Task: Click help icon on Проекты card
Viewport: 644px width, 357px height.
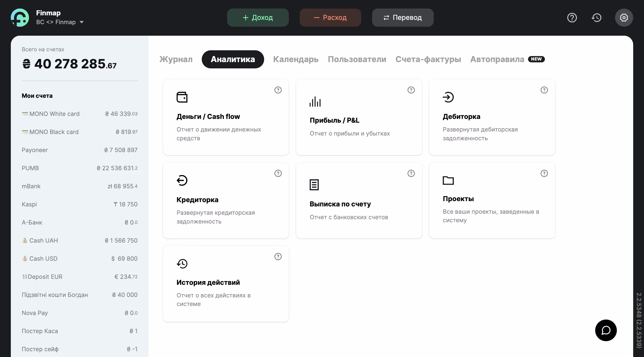Action: point(544,173)
